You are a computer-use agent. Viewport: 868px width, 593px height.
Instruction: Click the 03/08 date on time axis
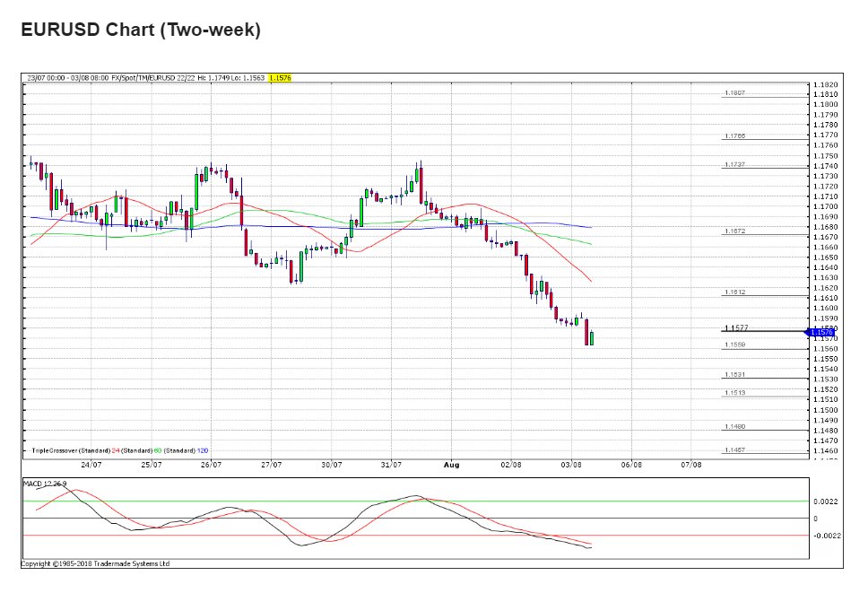(x=571, y=465)
